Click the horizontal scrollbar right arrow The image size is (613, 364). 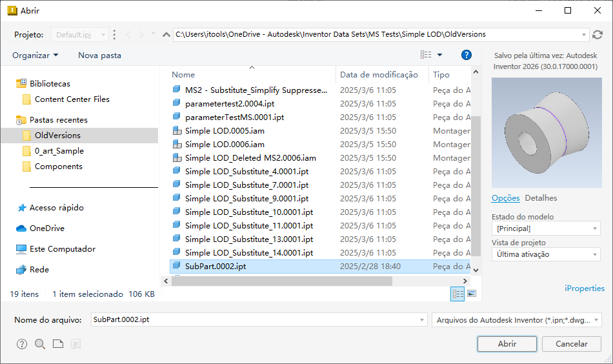tap(465, 281)
